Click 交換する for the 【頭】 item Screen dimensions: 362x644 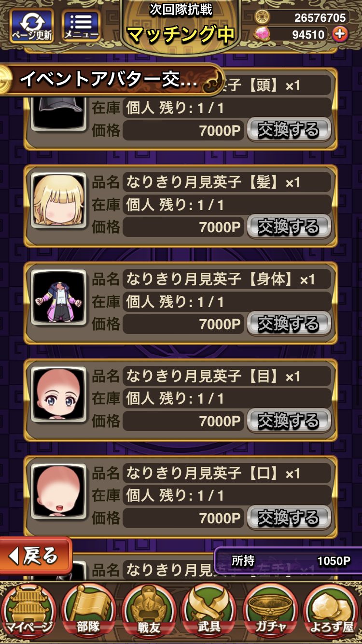pos(289,130)
